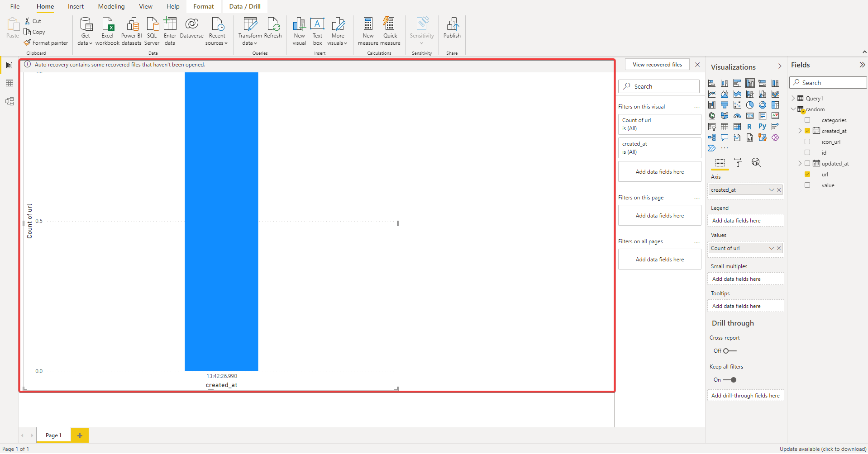Viewport: 868px width, 454px height.
Task: Insert a Python visual
Action: point(763,127)
